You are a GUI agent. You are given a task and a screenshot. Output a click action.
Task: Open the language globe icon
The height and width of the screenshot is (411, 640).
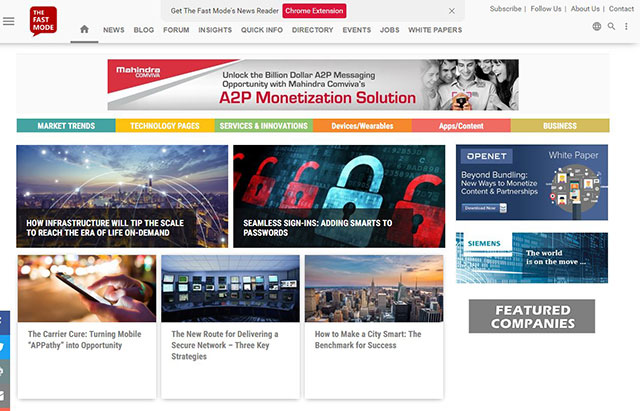597,27
